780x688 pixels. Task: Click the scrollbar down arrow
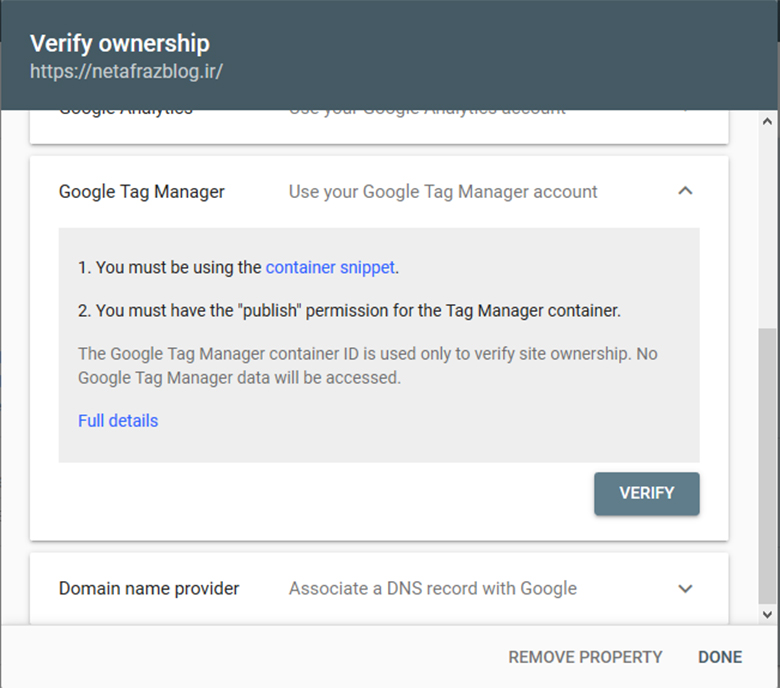(x=767, y=615)
